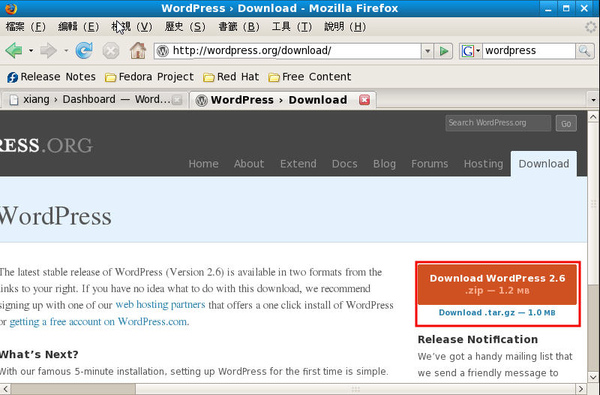
Task: Open the Red Hat bookmark folder
Action: tap(231, 77)
